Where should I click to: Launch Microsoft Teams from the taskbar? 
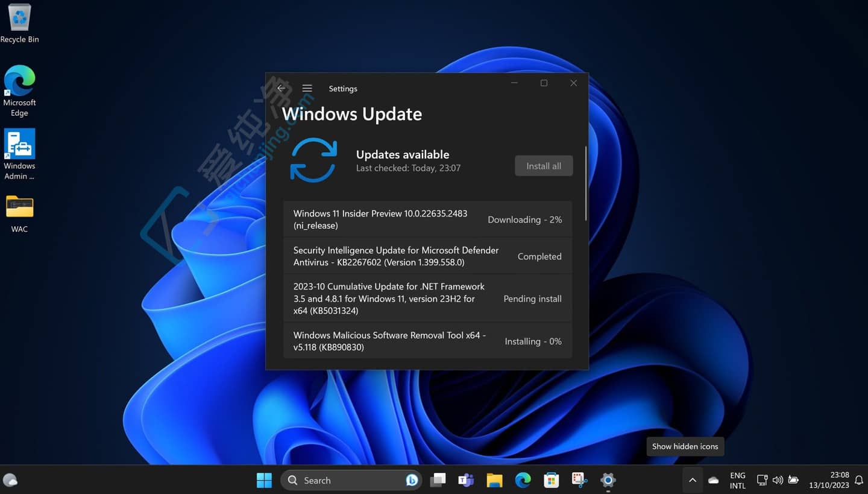pyautogui.click(x=465, y=480)
